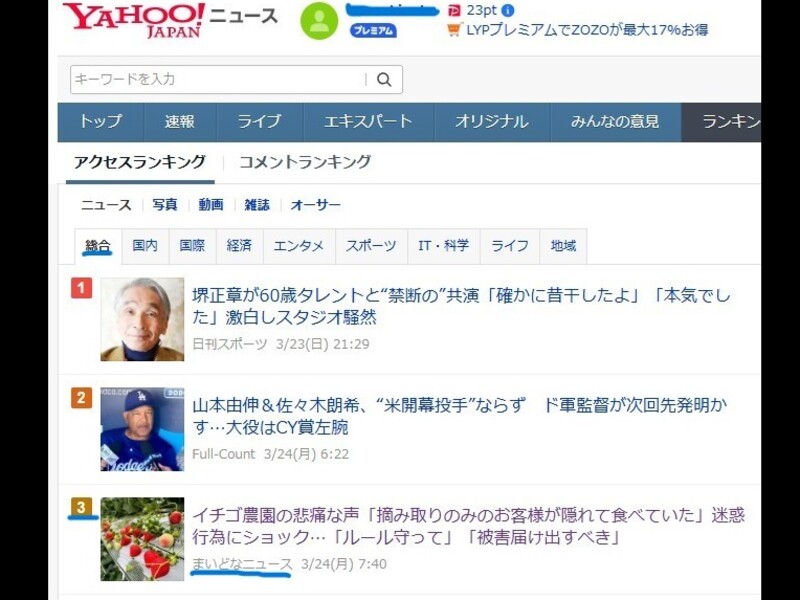Open the 堺正章 rank 1 article headline
This screenshot has width=800, height=600.
tap(461, 306)
